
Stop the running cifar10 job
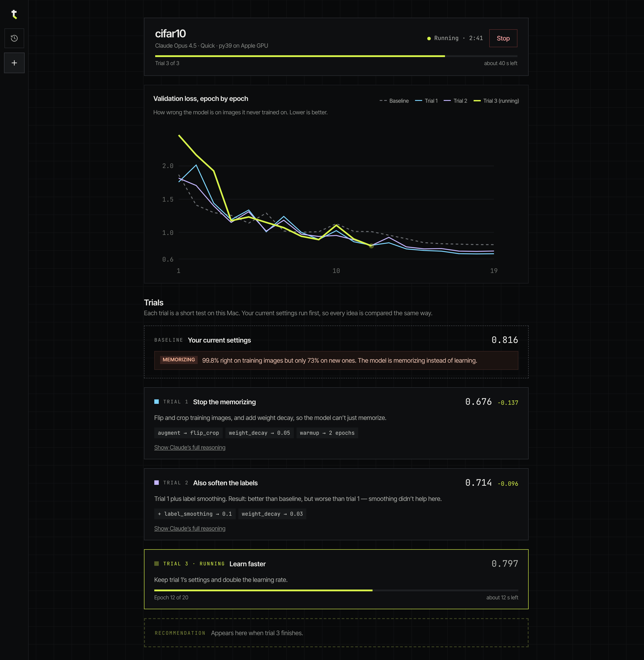point(503,38)
